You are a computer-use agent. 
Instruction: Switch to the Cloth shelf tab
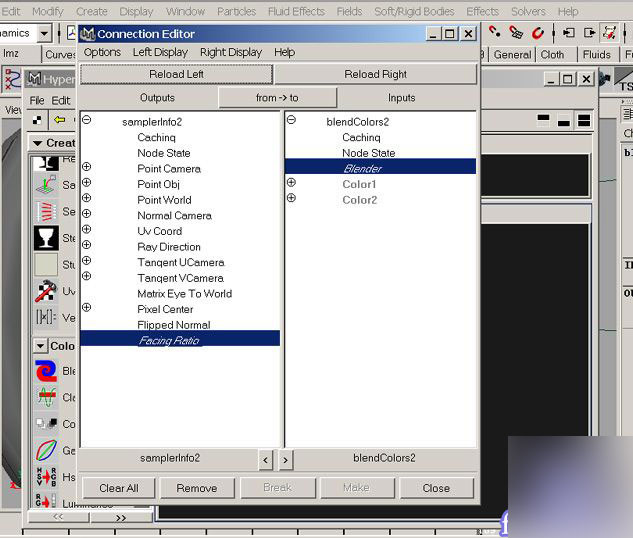click(552, 54)
